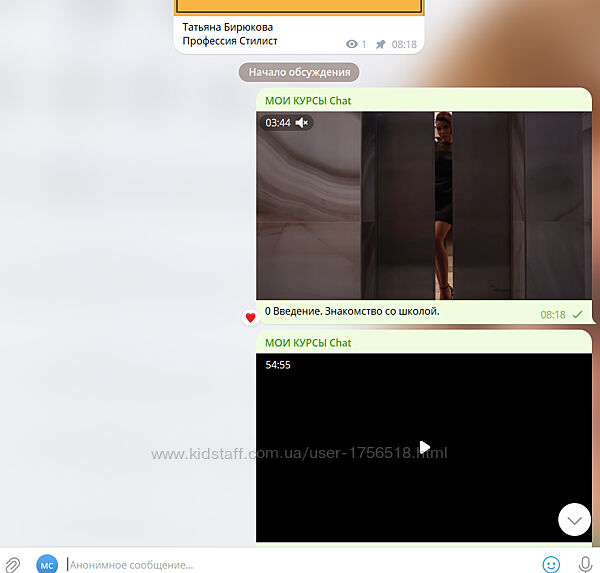The image size is (600, 573).
Task: Click the "Начало обсуждения" badge
Action: [x=298, y=72]
